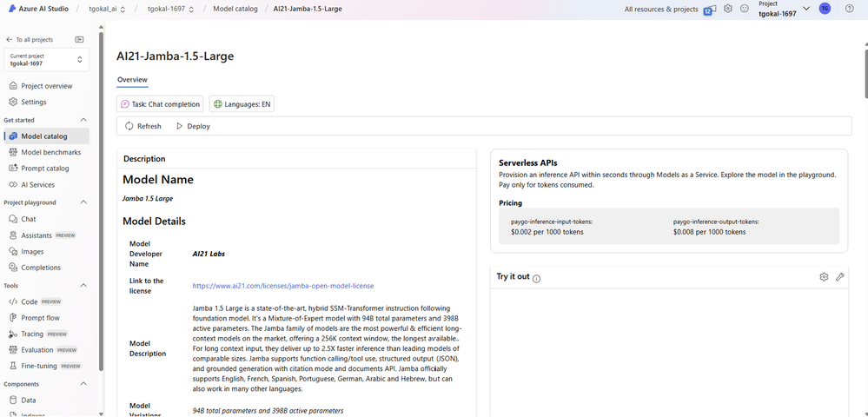
Task: Open the tgokal_ai breadcrumb dropdown
Action: [x=123, y=10]
